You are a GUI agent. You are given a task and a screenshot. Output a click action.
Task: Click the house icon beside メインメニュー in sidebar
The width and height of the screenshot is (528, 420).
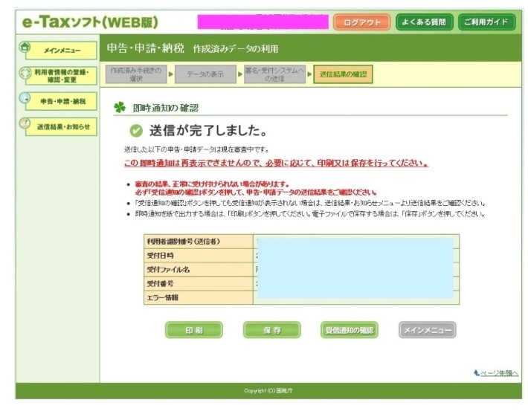(25, 48)
